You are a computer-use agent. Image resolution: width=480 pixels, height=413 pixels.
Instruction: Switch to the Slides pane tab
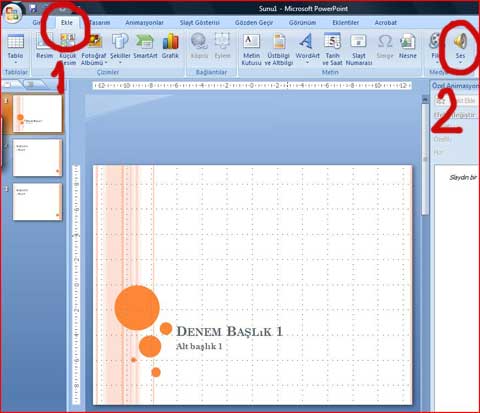(9, 84)
